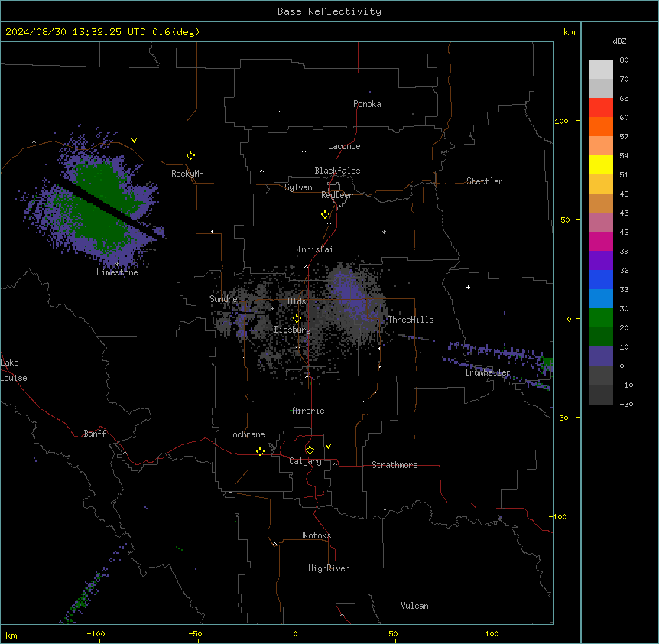Select the slate purple 0-10 dBZ legend swatch
The width and height of the screenshot is (659, 644).
[601, 356]
